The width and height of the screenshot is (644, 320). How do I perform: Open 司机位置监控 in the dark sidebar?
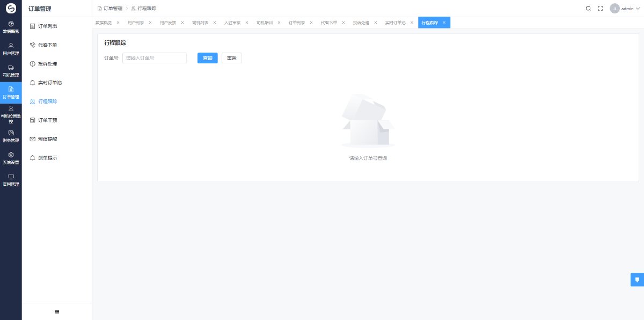tap(11, 115)
